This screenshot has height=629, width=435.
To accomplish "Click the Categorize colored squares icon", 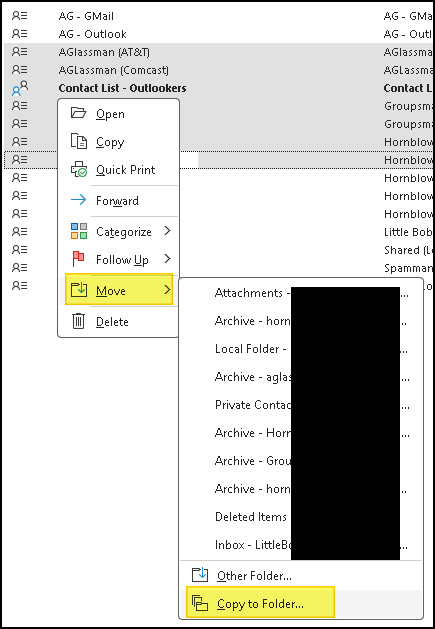I will pos(79,231).
